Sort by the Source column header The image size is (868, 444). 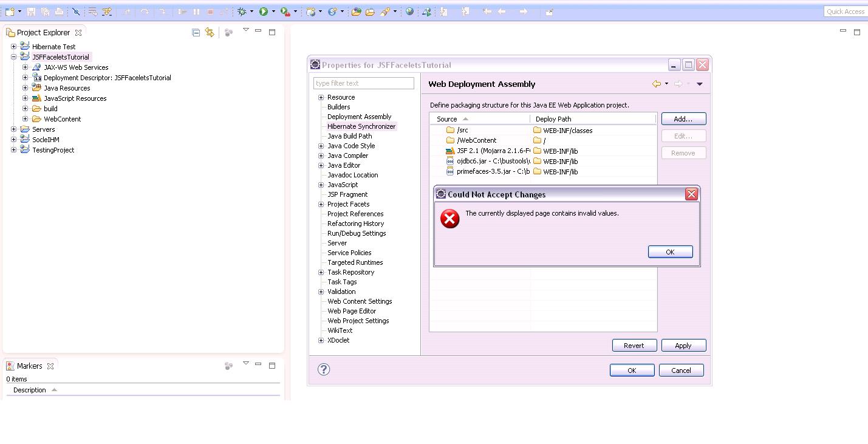coord(480,119)
